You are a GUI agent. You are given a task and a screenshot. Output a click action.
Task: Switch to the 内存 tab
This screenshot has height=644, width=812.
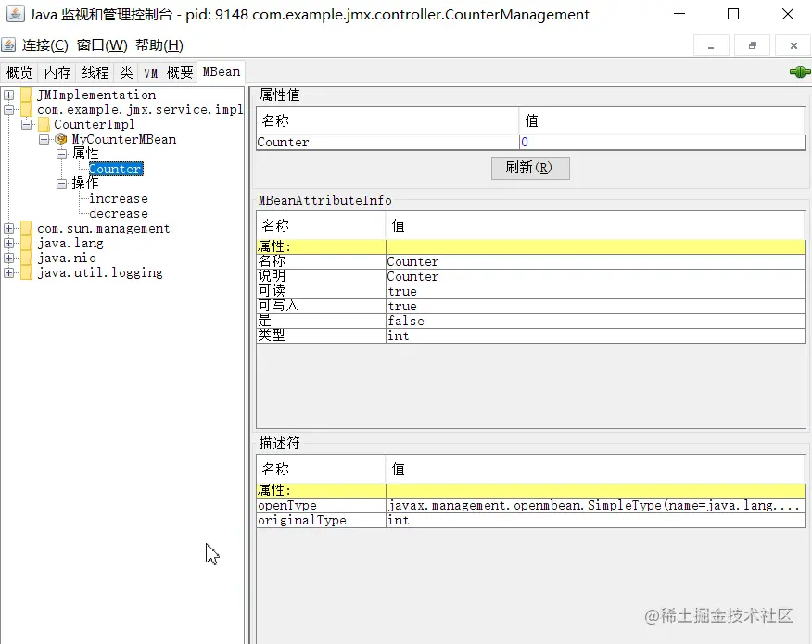(x=57, y=72)
